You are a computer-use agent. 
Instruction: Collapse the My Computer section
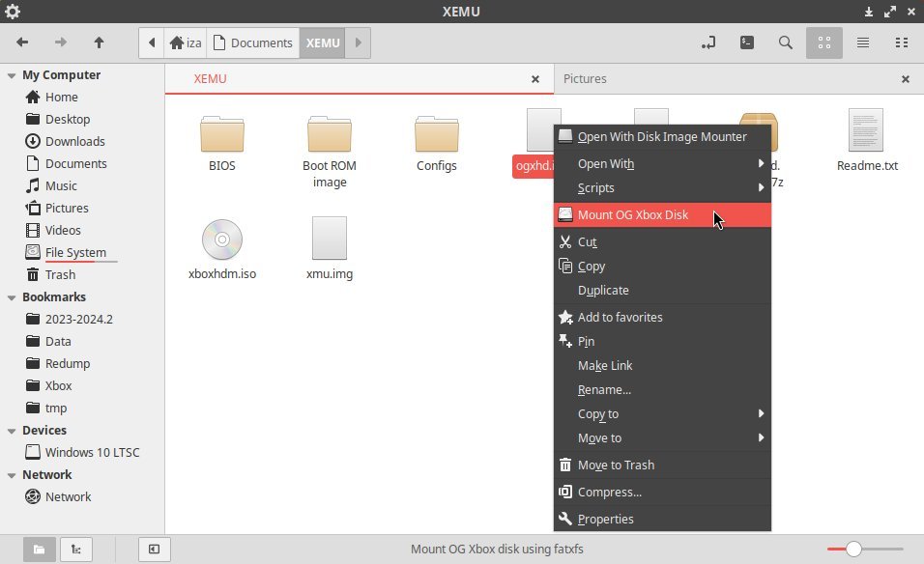12,75
